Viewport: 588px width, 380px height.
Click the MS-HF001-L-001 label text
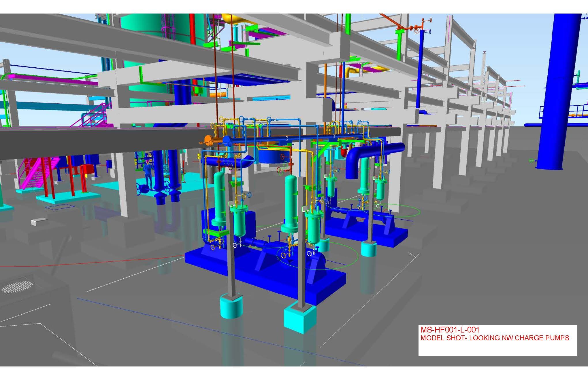tap(450, 330)
